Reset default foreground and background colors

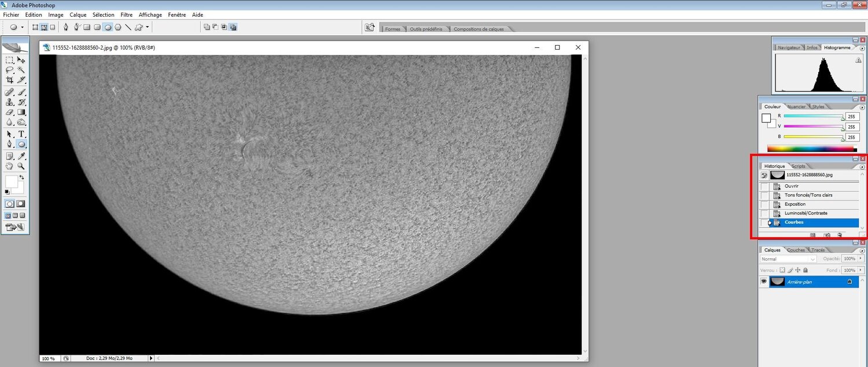pyautogui.click(x=8, y=192)
